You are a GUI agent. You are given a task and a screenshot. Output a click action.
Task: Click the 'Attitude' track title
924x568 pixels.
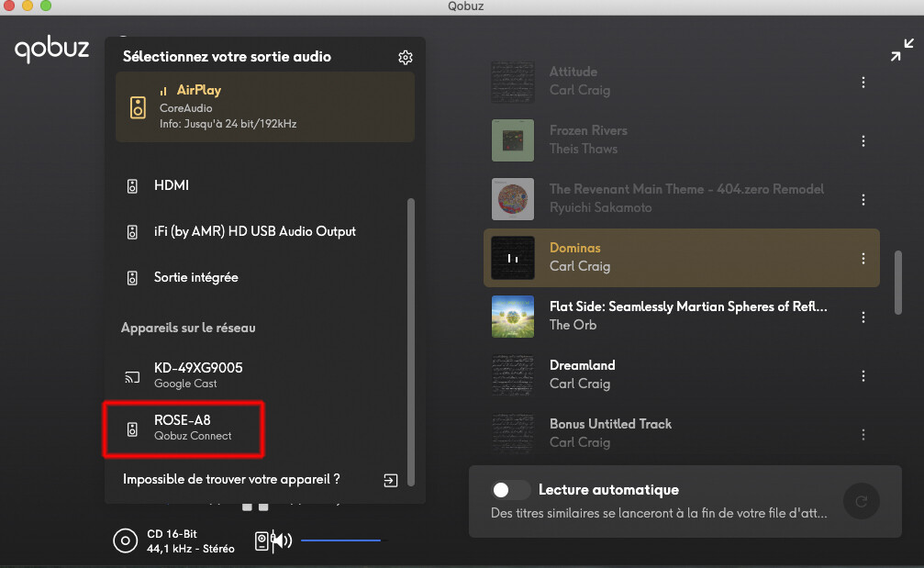573,72
